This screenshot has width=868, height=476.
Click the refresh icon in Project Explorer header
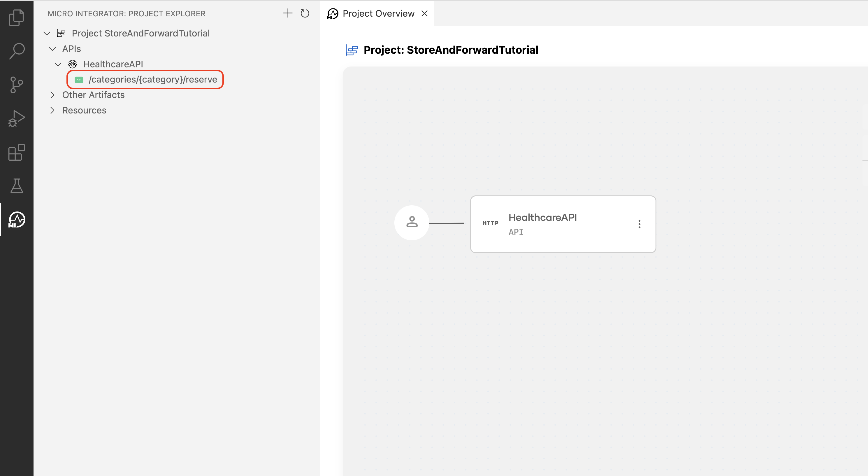tap(305, 13)
